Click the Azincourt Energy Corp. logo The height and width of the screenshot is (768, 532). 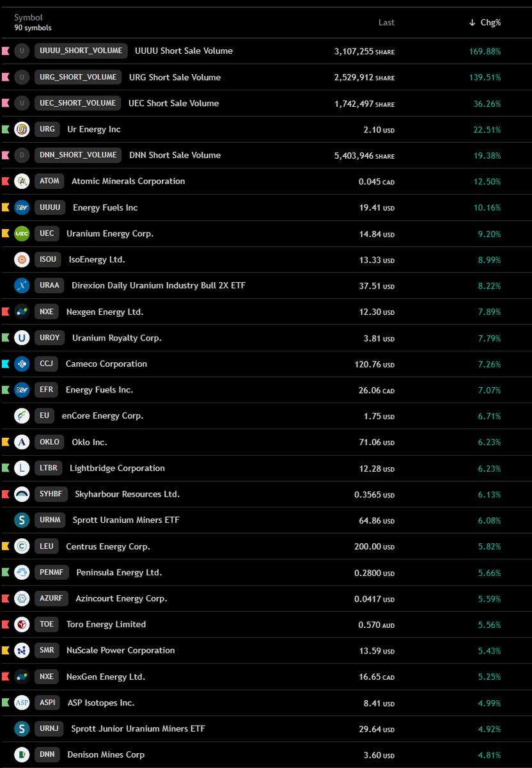click(x=22, y=598)
